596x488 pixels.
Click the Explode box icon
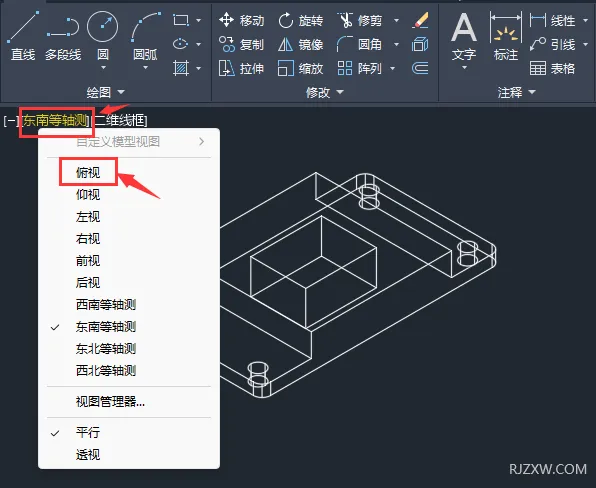420,44
